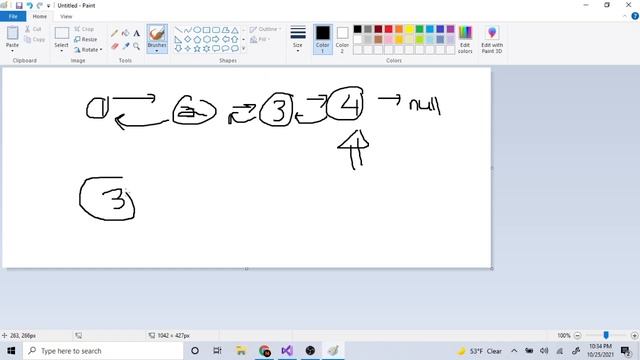Show hidden system tray icons

point(514,351)
